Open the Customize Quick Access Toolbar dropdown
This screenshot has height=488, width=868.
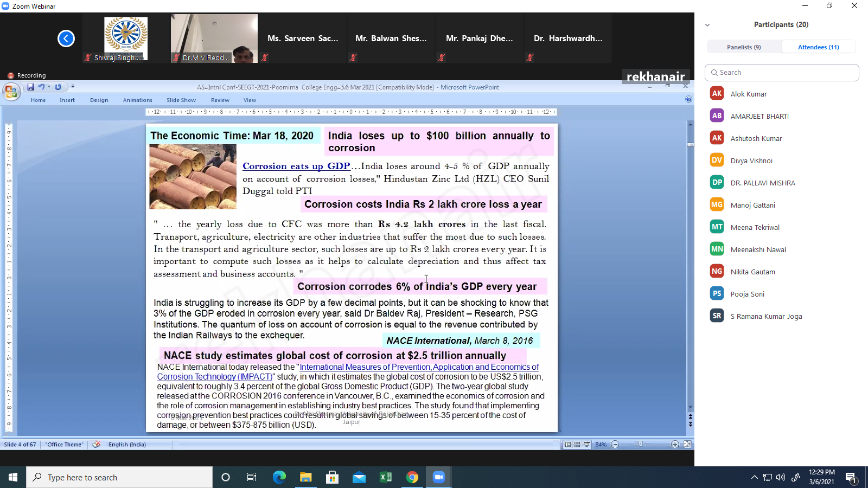[73, 87]
